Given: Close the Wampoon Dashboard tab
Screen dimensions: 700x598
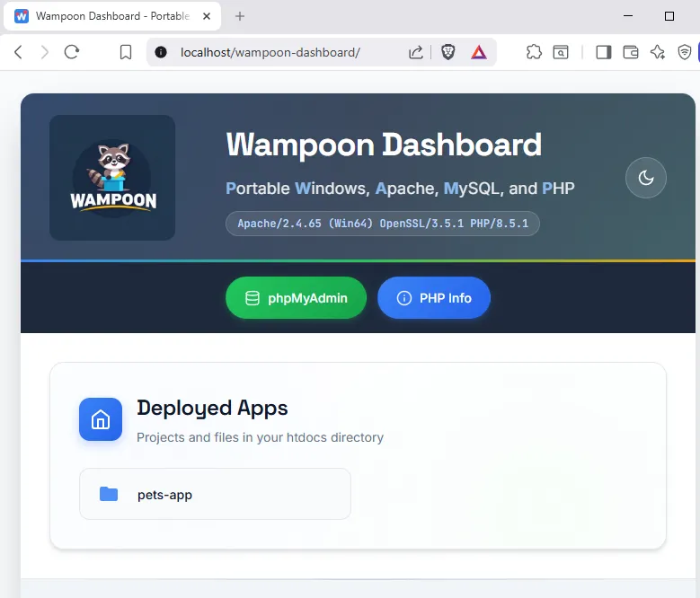Looking at the screenshot, I should tap(207, 16).
